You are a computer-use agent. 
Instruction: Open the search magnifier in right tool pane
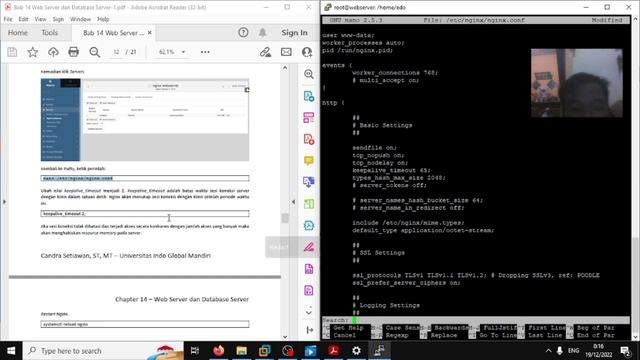click(x=309, y=74)
